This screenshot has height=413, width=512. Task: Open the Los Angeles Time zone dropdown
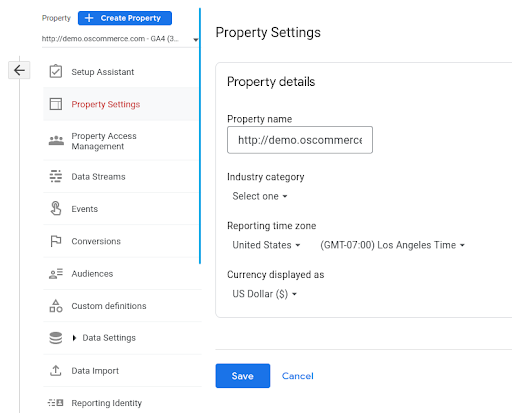tap(392, 245)
